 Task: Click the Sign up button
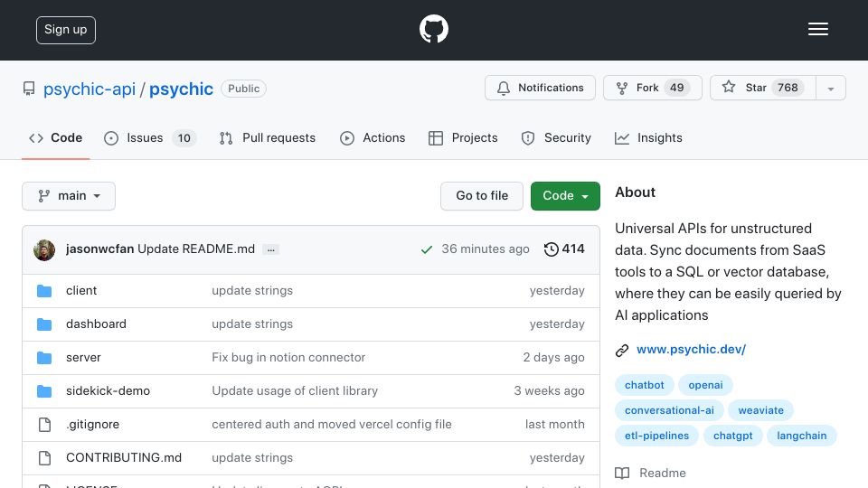(x=66, y=30)
